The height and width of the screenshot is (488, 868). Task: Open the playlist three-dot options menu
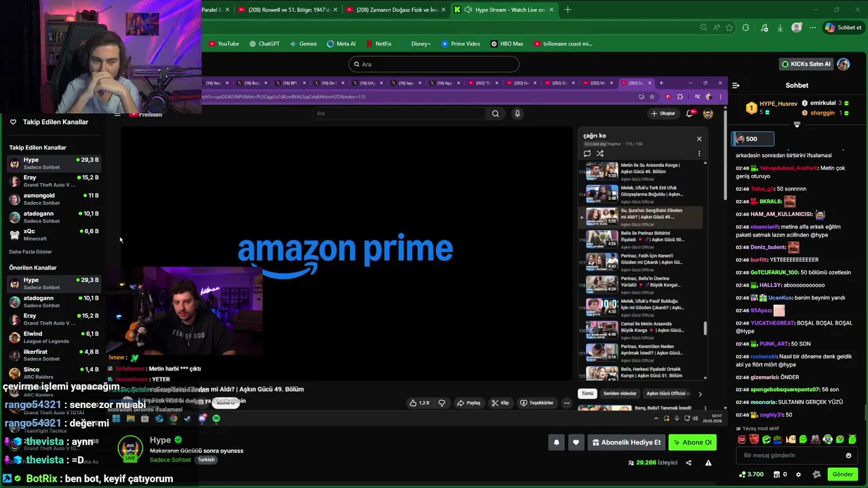pyautogui.click(x=699, y=154)
